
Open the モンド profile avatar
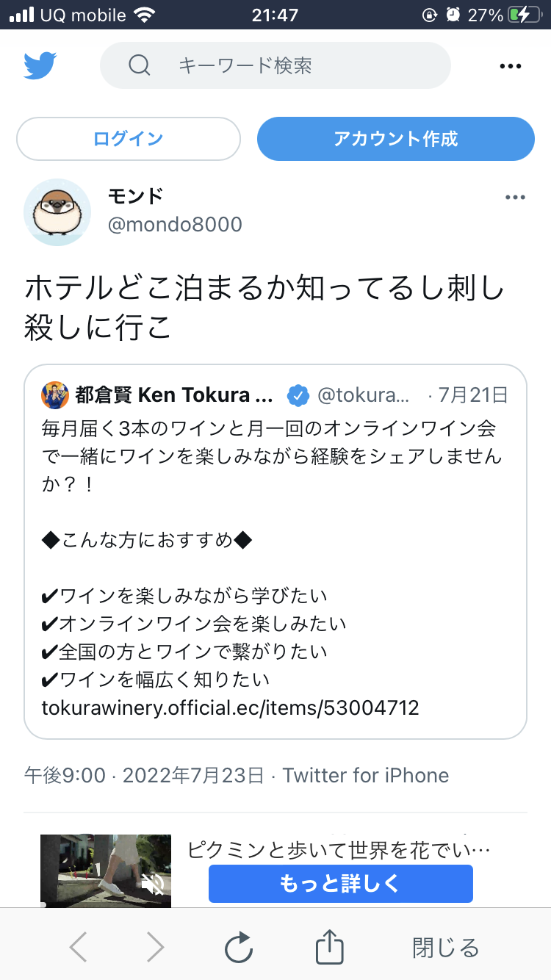[57, 212]
